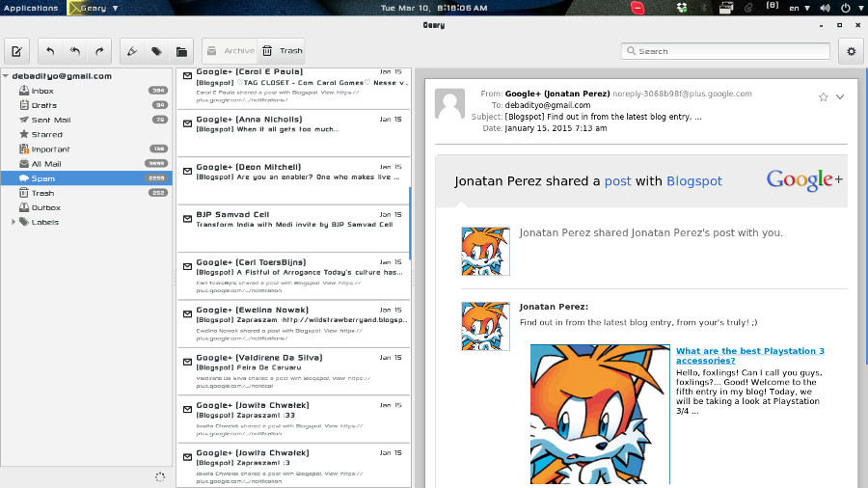Open Jowita Chwatek's Zapraszam! :3 conversation
The width and height of the screenshot is (868, 488).
coord(293,465)
